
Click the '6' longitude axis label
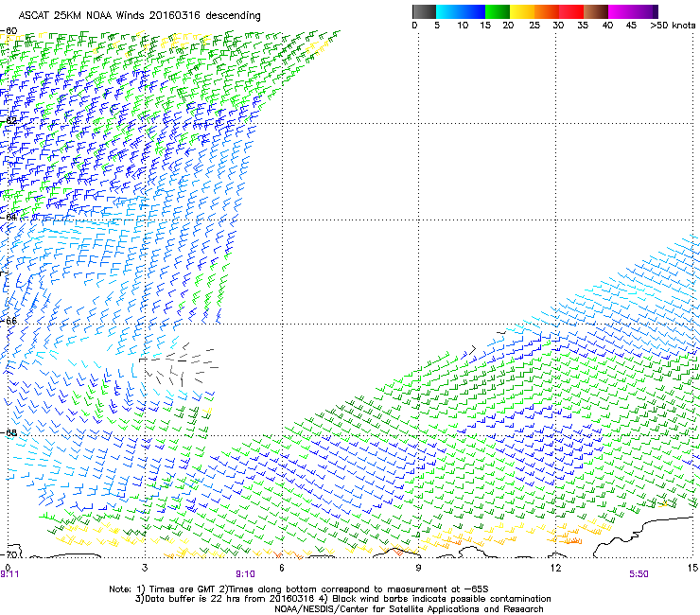(x=282, y=568)
